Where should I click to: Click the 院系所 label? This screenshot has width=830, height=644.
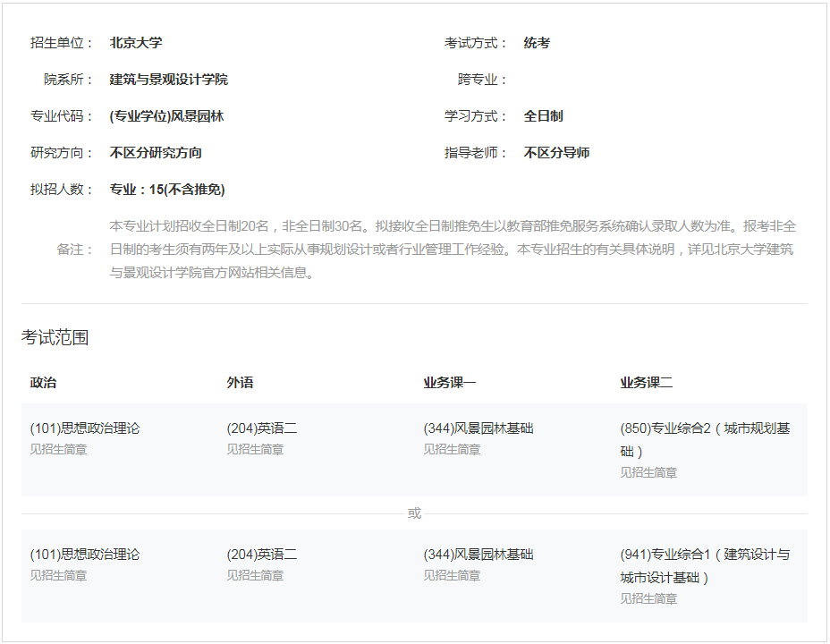click(x=68, y=80)
